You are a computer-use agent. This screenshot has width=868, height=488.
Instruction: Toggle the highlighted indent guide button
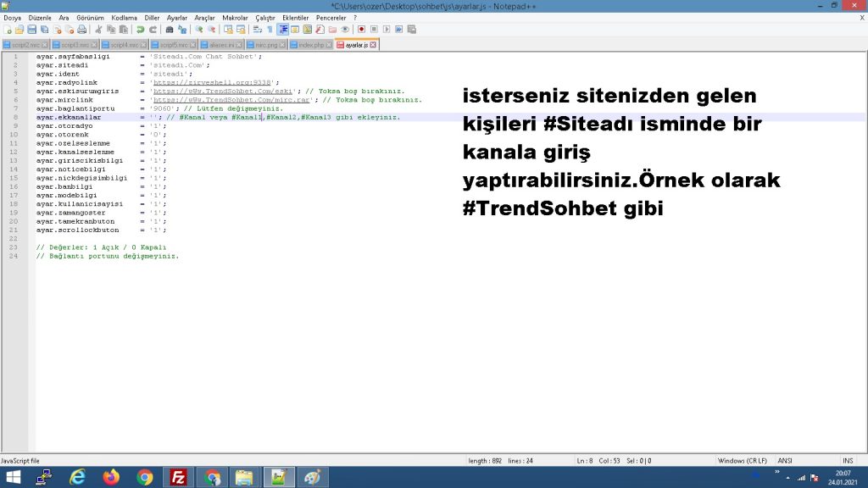(282, 30)
